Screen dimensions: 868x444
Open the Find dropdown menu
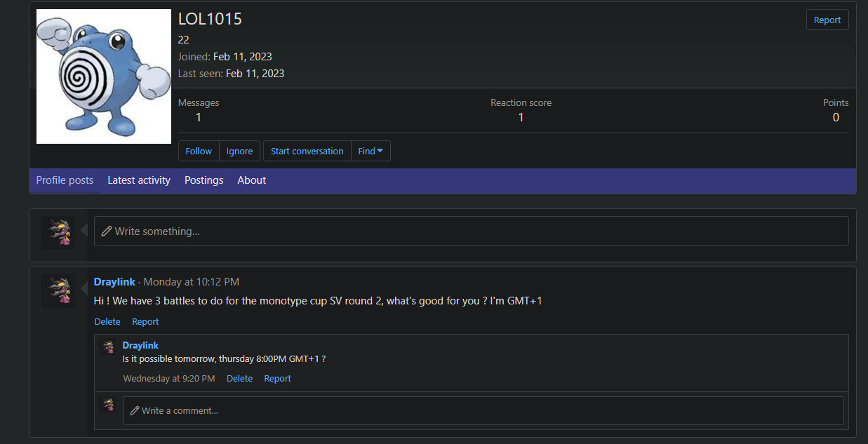(x=370, y=151)
